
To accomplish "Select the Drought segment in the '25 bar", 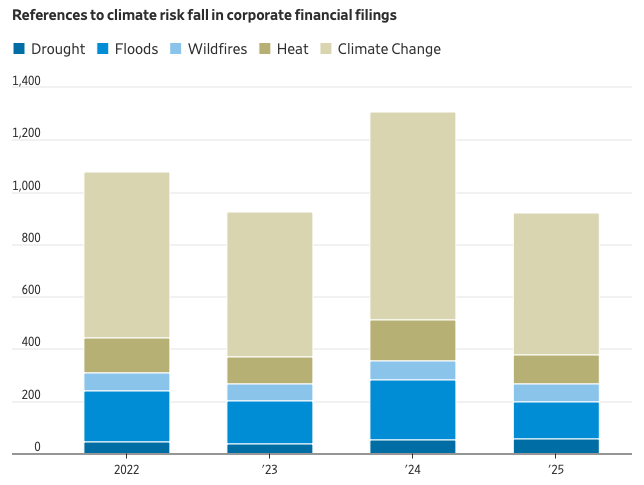I will click(x=556, y=446).
